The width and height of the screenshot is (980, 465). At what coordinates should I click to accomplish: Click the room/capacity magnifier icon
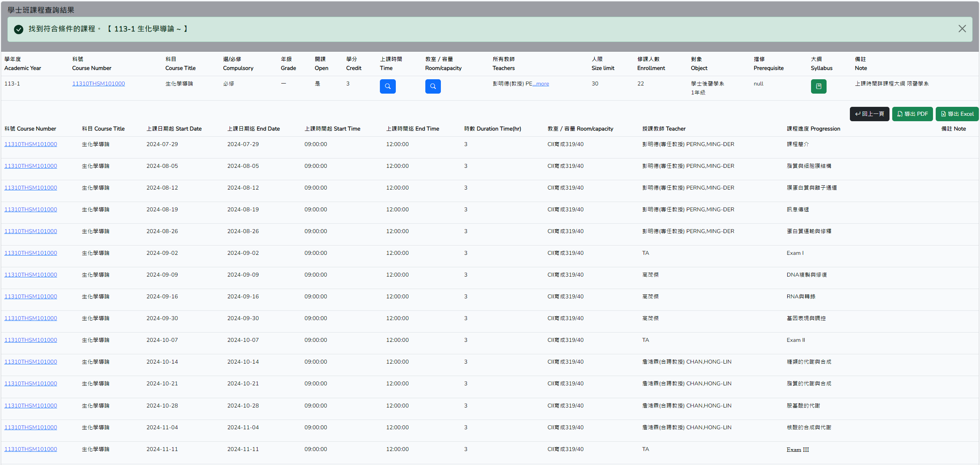click(x=433, y=86)
